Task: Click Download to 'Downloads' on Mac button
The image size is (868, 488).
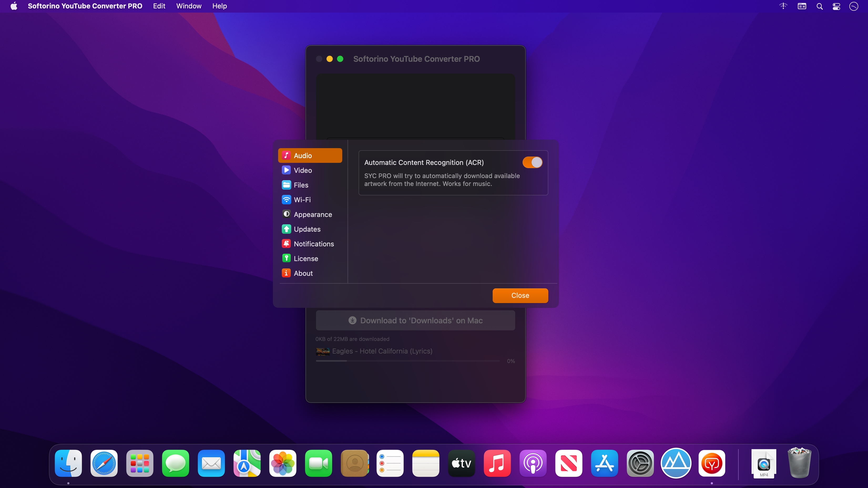Action: (415, 320)
